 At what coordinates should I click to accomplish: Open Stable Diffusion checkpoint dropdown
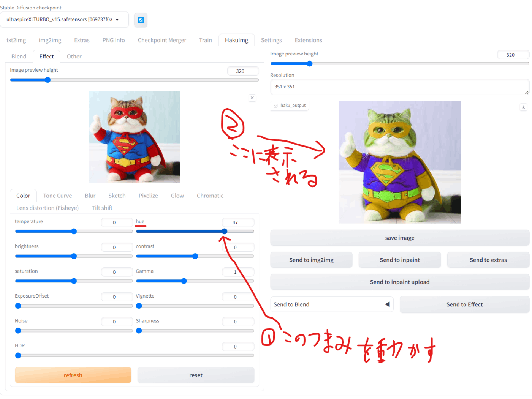[64, 20]
